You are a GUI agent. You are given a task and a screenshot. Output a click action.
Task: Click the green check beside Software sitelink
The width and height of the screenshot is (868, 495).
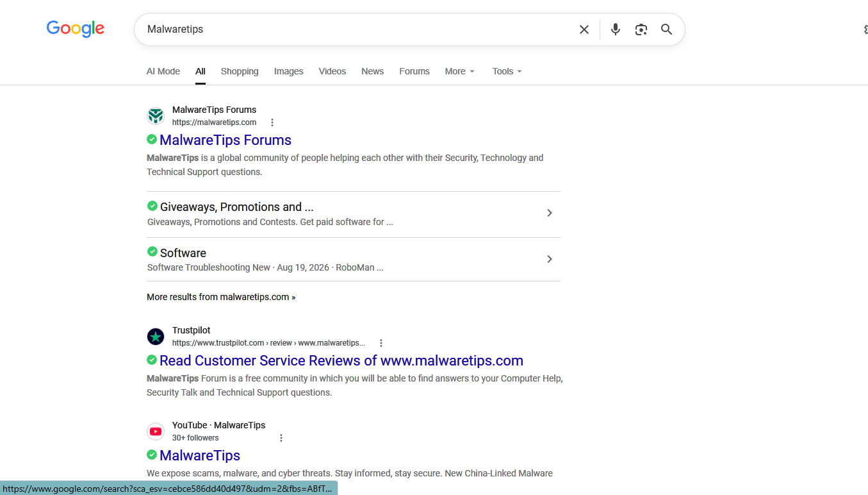point(152,251)
